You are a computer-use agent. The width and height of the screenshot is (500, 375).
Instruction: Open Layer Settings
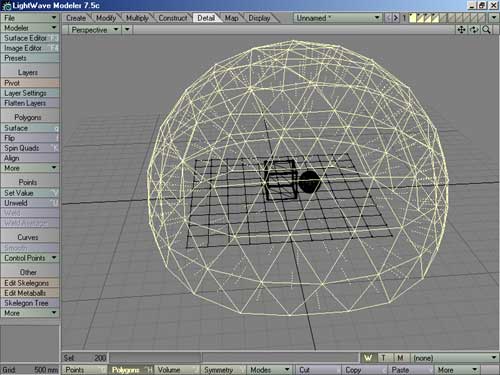[30, 93]
